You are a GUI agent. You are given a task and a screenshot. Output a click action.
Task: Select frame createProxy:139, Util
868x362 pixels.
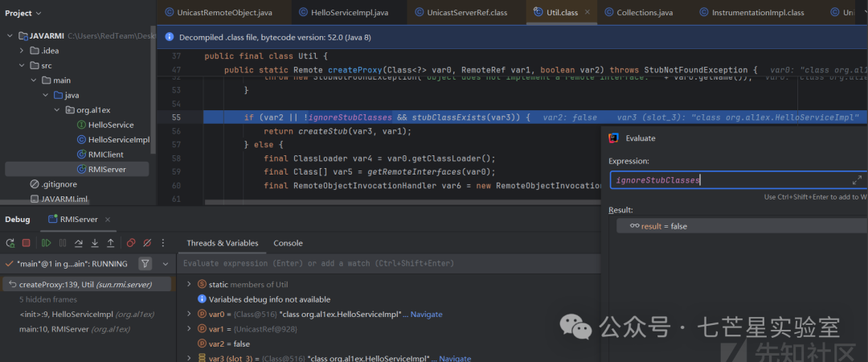(x=86, y=285)
